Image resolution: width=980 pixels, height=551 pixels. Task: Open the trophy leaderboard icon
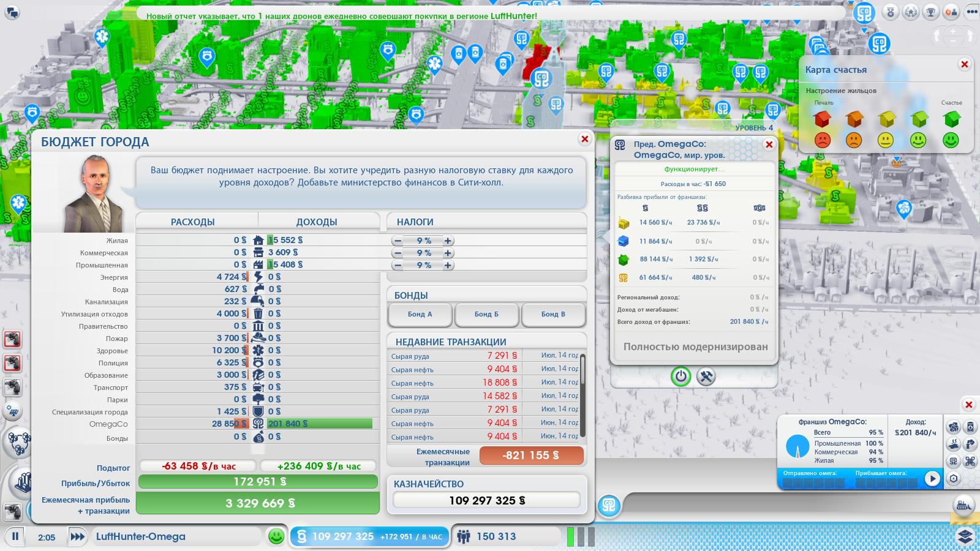(x=931, y=11)
